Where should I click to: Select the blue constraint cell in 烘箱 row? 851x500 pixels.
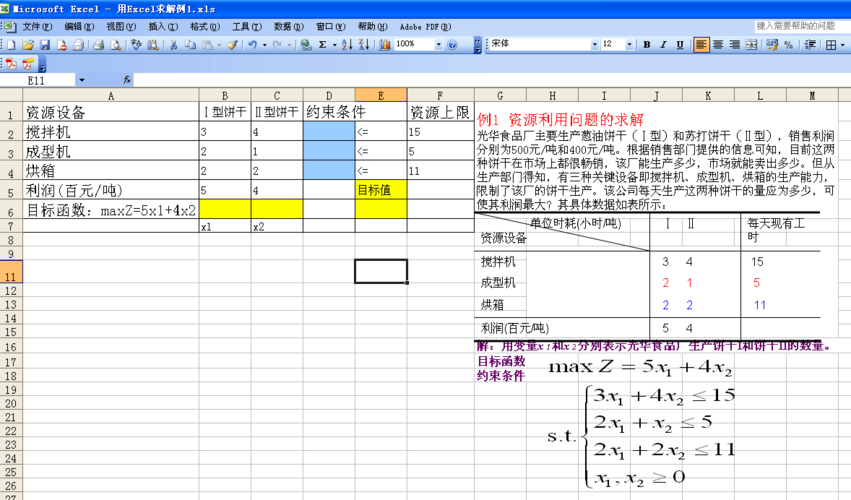tap(329, 170)
